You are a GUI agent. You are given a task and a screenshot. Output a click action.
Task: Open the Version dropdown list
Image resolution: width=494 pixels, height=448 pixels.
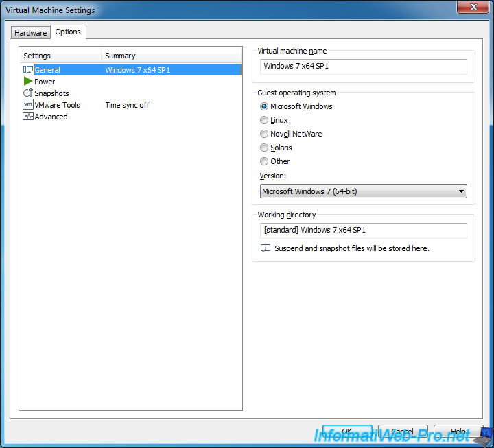click(x=363, y=191)
